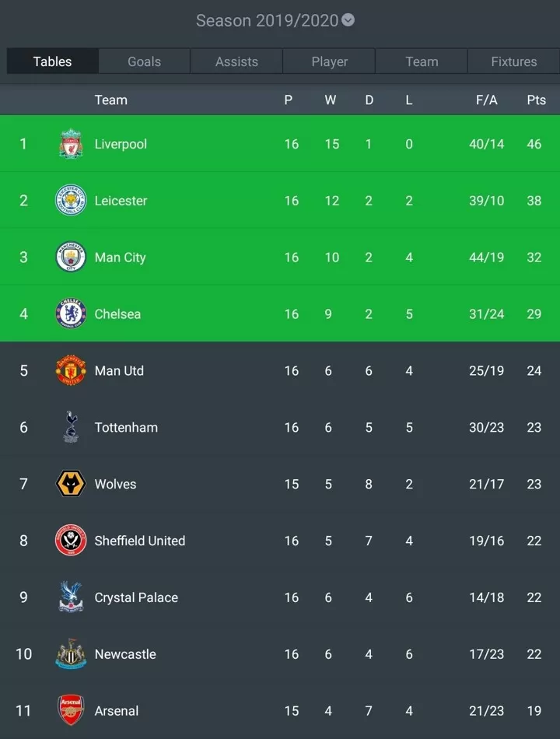Select the Arsenal team name
560x739 pixels.
pyautogui.click(x=117, y=711)
